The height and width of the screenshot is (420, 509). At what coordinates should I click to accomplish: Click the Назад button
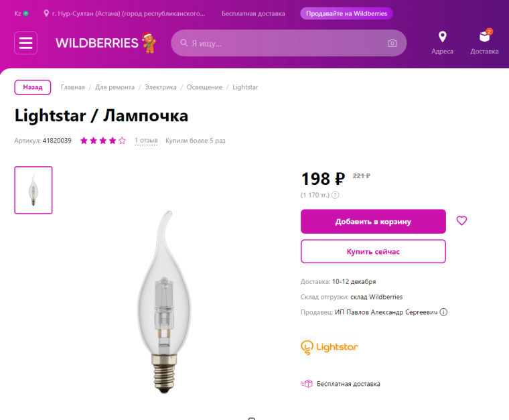pyautogui.click(x=33, y=87)
